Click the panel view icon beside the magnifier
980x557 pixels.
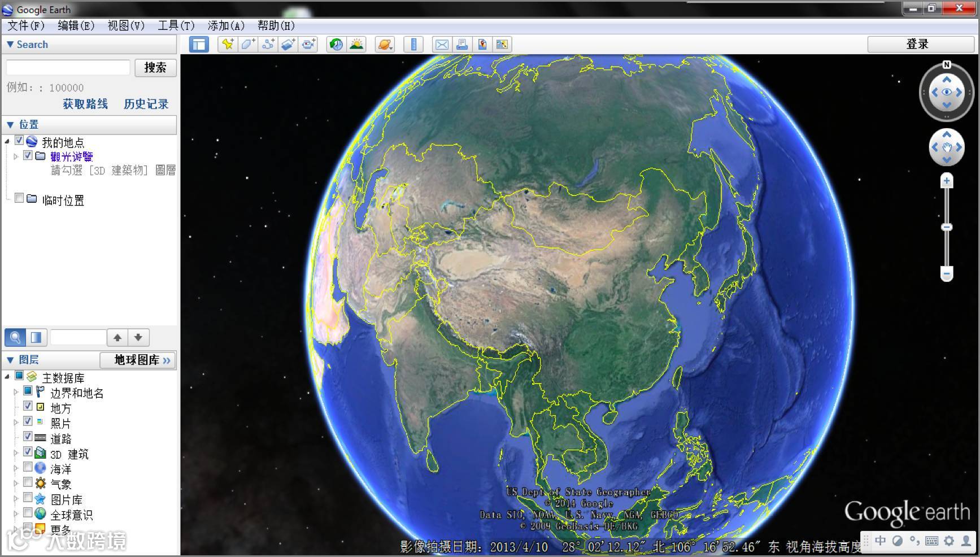(x=36, y=337)
